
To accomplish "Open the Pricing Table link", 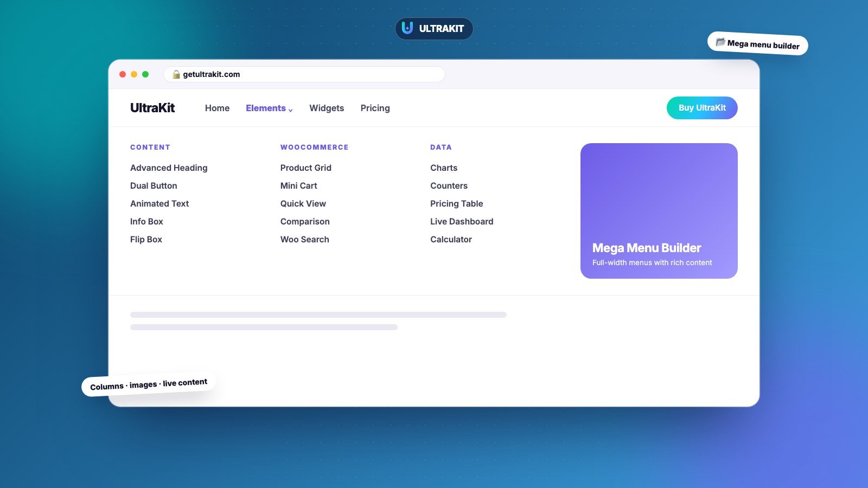I will click(x=457, y=203).
